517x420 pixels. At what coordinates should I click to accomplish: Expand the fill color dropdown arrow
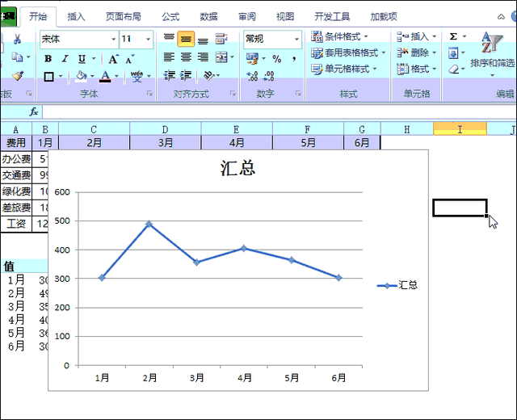pyautogui.click(x=92, y=77)
